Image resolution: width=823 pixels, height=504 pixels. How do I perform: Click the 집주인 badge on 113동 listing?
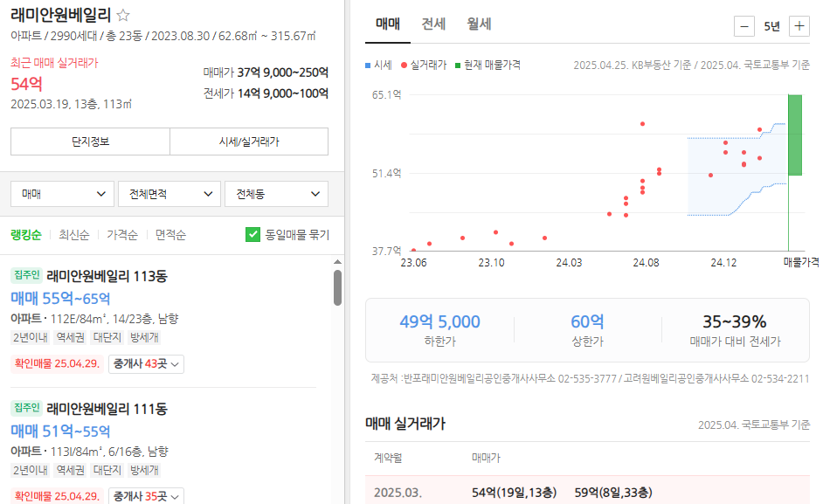click(x=27, y=275)
